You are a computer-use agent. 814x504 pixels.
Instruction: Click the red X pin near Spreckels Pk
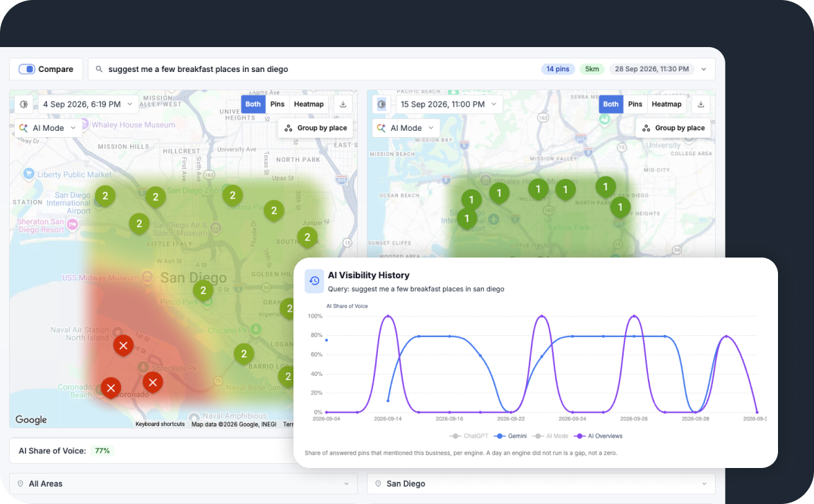[152, 383]
